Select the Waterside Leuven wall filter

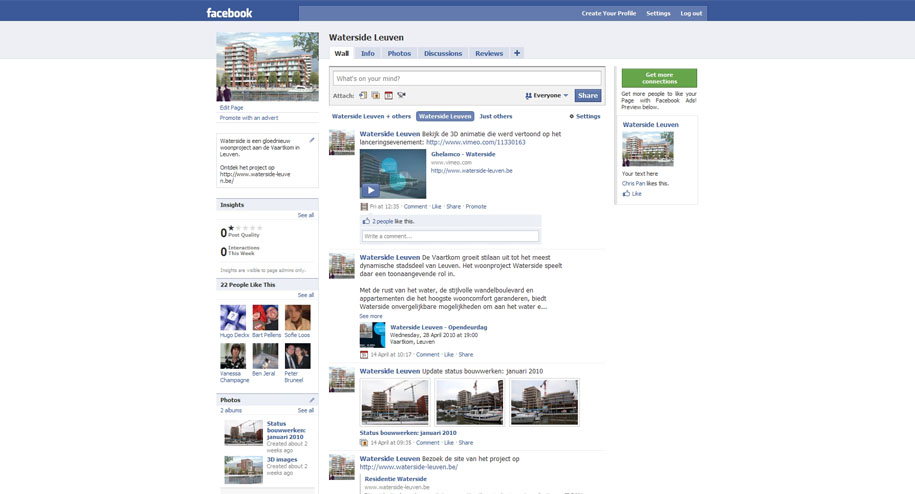click(x=445, y=116)
